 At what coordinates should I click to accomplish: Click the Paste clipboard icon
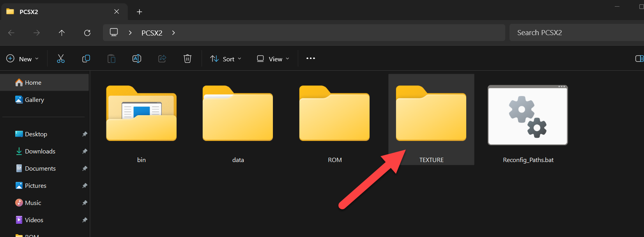[111, 59]
